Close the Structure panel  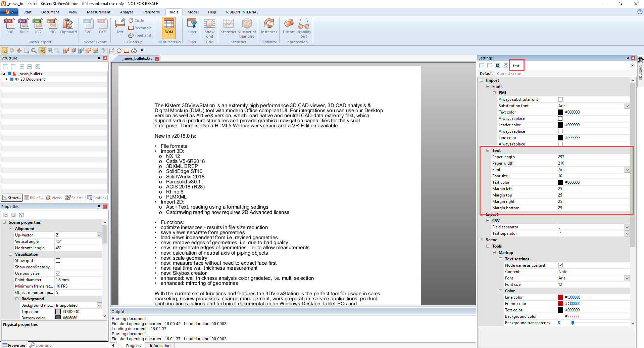click(105, 58)
